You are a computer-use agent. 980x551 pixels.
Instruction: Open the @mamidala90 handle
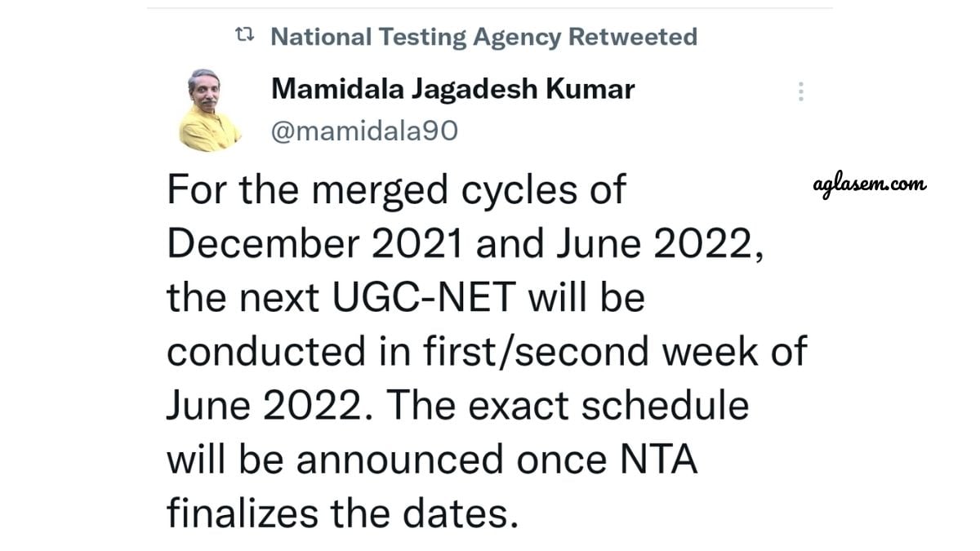pyautogui.click(x=364, y=131)
